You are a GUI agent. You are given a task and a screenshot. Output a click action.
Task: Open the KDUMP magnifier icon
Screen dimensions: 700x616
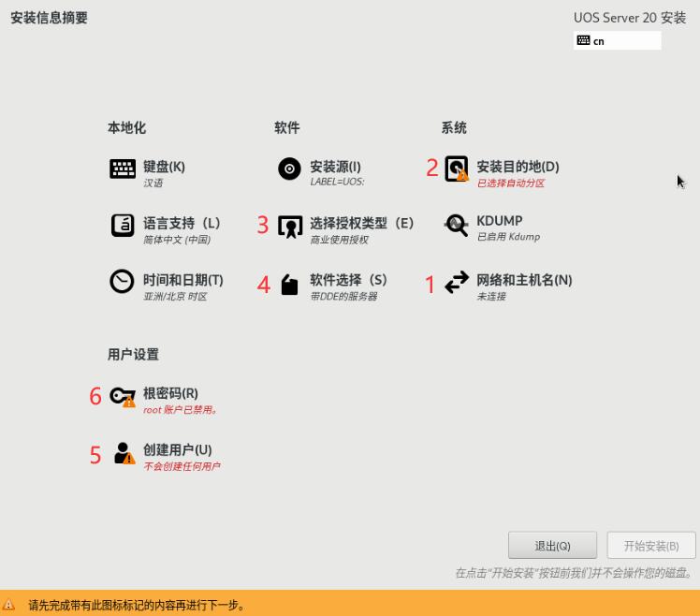point(457,226)
